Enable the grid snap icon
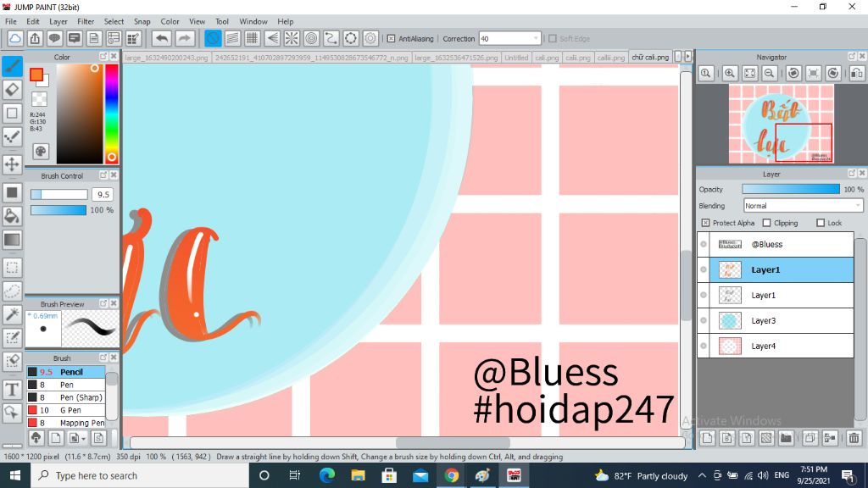The width and height of the screenshot is (868, 488). tap(252, 38)
